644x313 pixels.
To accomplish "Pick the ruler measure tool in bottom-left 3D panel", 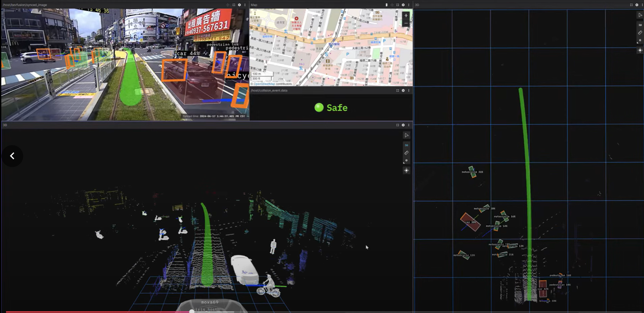I will [x=407, y=153].
